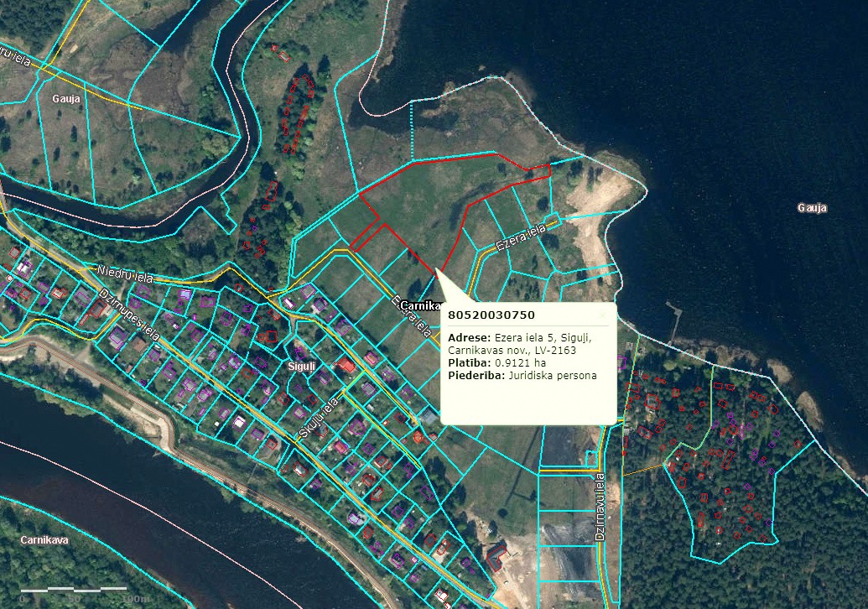Viewport: 868px width, 609px height.
Task: Close the parcel info popup
Action: click(x=601, y=315)
